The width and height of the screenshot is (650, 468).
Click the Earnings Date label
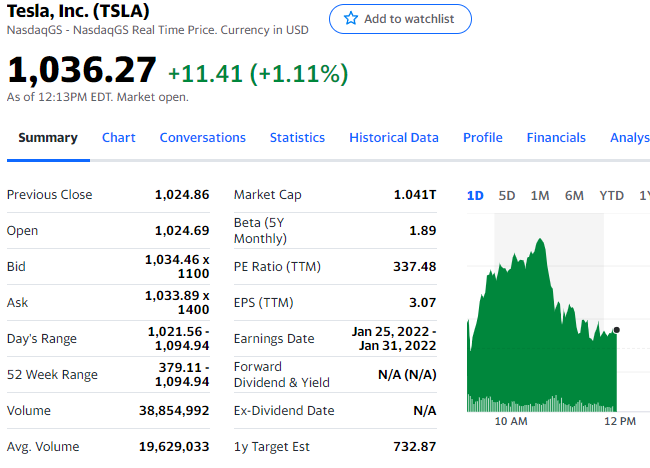pos(274,339)
